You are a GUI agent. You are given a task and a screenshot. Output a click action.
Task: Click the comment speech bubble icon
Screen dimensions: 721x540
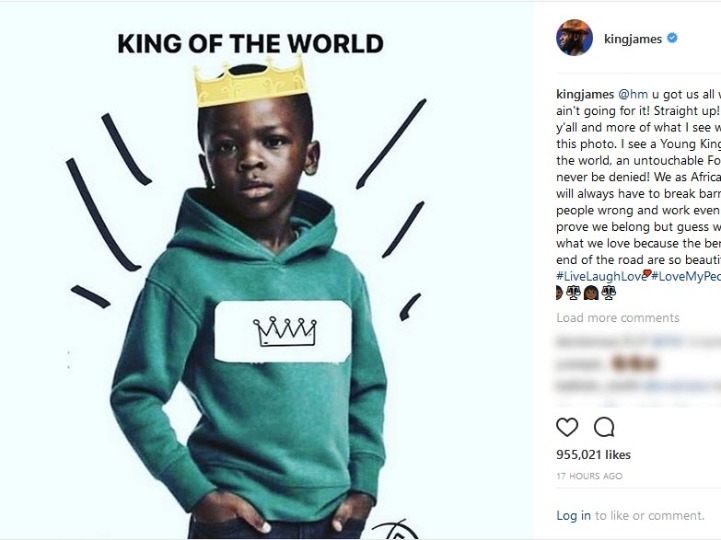tap(604, 427)
